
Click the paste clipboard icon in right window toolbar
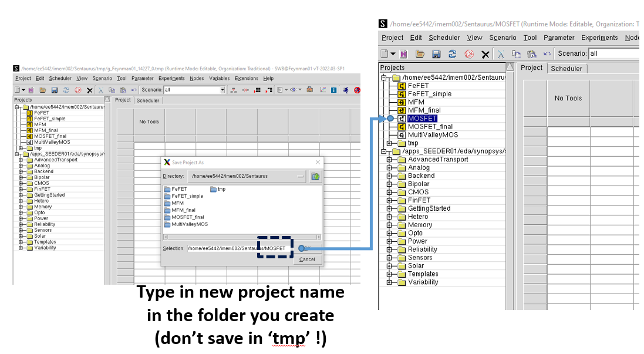tap(532, 54)
